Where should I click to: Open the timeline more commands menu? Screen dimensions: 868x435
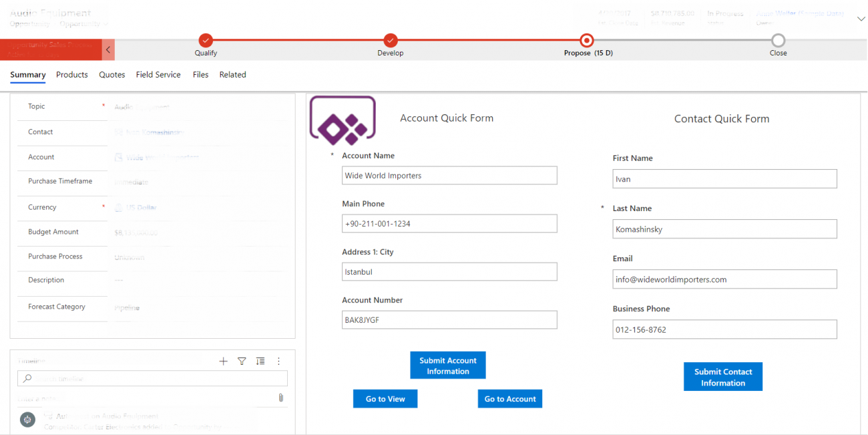(x=278, y=361)
